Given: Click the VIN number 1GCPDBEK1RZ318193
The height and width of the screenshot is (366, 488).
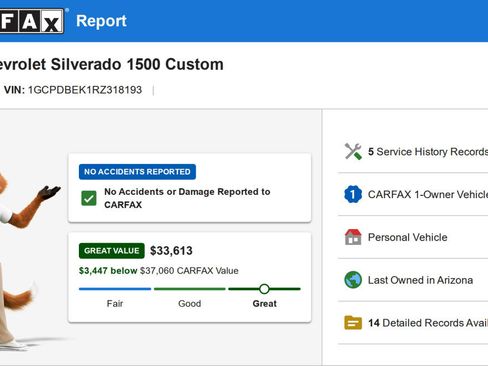Looking at the screenshot, I should click(x=85, y=90).
